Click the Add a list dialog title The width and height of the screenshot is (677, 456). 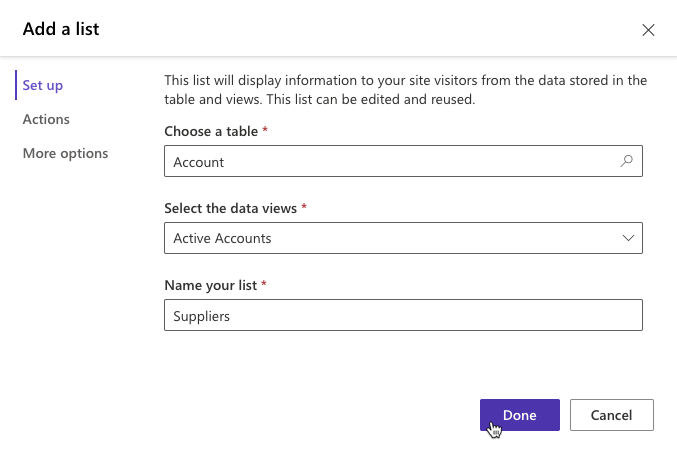tap(61, 29)
